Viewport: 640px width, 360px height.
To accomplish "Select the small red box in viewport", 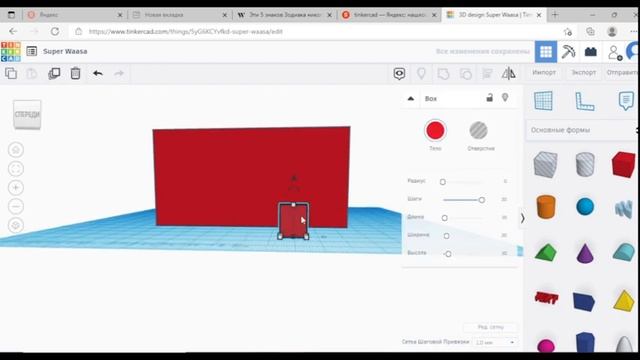I will [293, 220].
